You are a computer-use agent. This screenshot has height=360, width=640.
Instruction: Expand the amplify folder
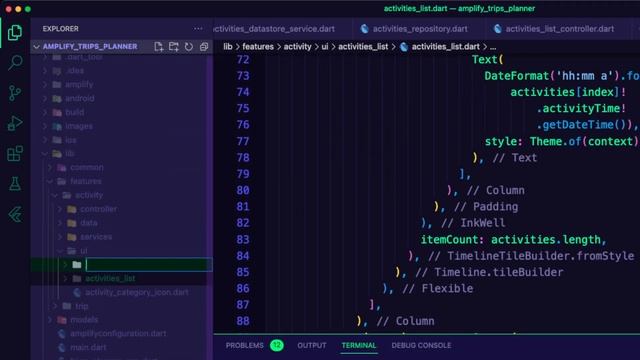pos(45,84)
